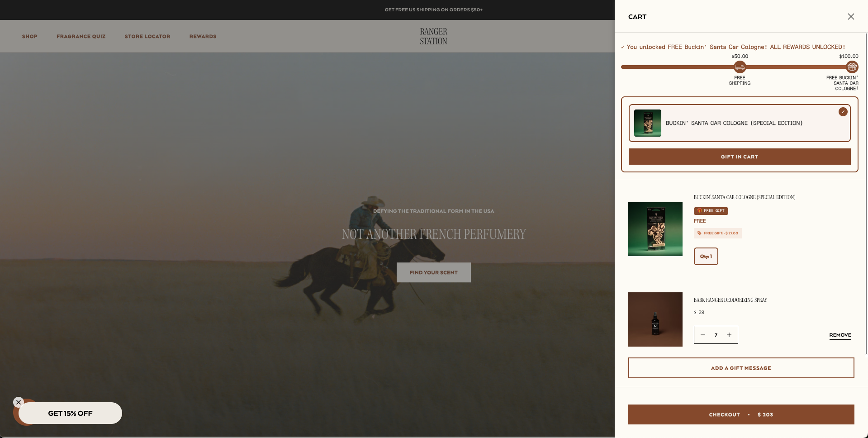Dismiss the GET 15% OFF popup
Screen dimensions: 868x438
(19, 402)
